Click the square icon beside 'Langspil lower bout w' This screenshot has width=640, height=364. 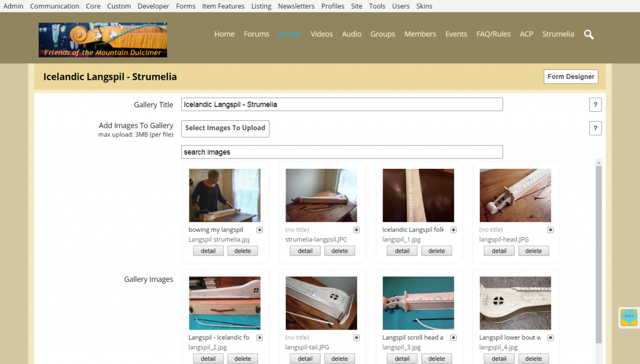[550, 338]
